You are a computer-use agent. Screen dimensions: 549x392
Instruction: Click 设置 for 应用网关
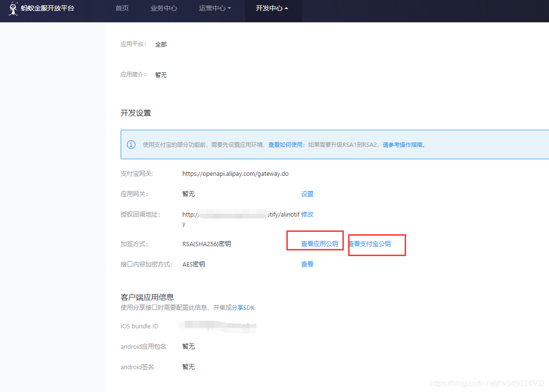pyautogui.click(x=307, y=194)
